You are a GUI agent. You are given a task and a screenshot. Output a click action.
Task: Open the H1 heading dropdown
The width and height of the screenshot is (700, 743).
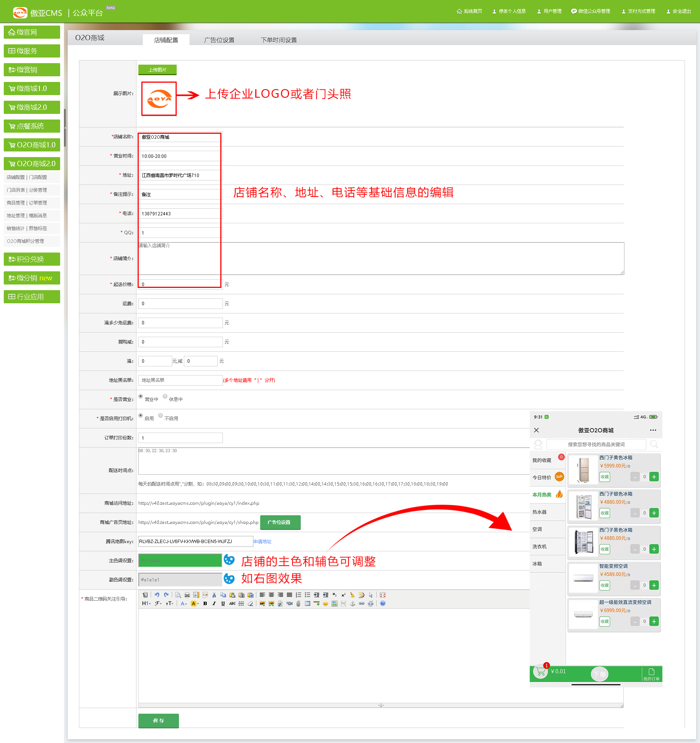pyautogui.click(x=146, y=604)
